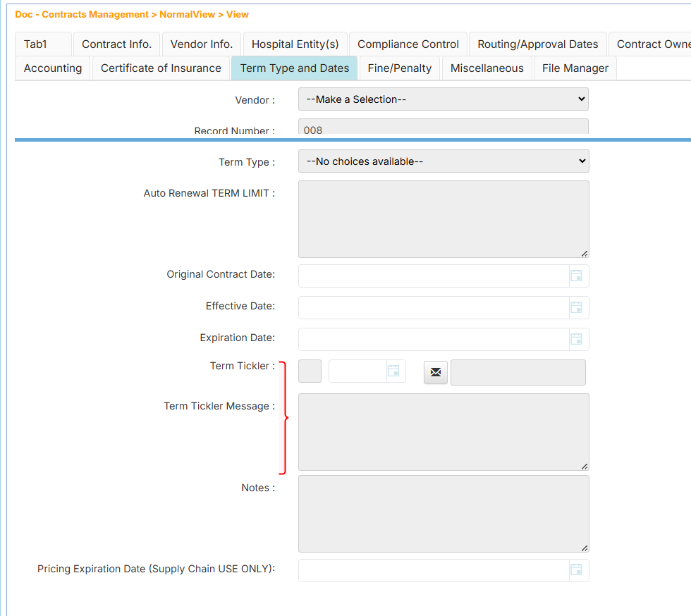Open the Routing/Approval Dates tab
This screenshot has height=616, width=691.
tap(537, 44)
